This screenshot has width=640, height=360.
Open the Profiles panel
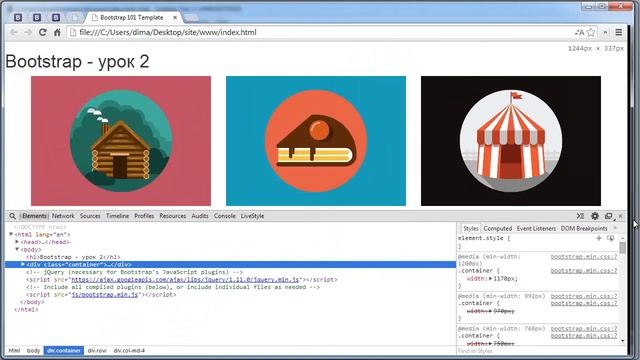click(x=144, y=216)
